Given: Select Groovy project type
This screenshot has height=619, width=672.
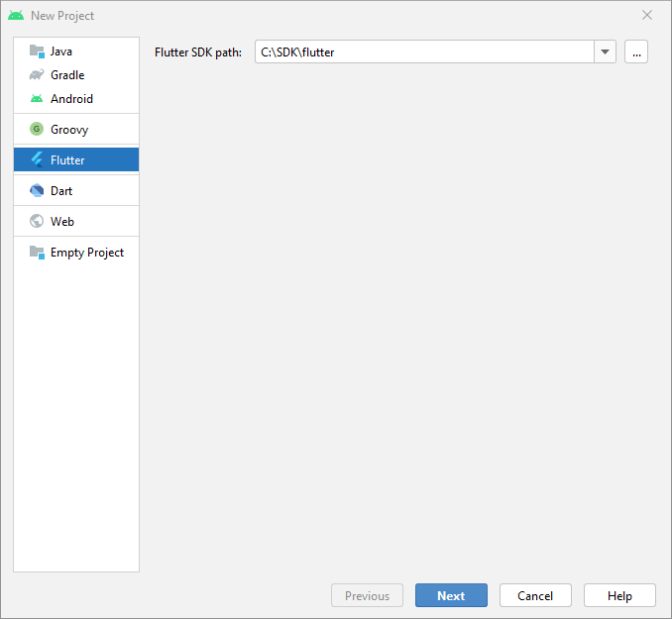Looking at the screenshot, I should point(76,129).
